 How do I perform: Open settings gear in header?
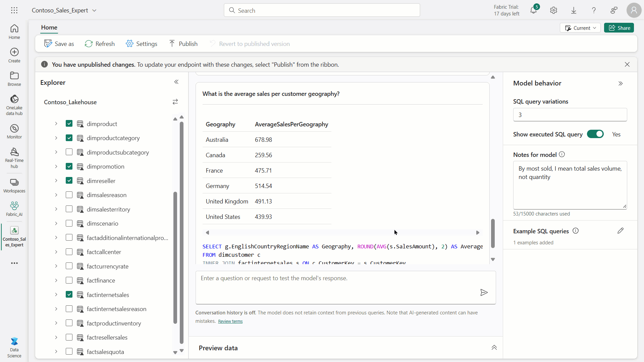click(x=553, y=10)
